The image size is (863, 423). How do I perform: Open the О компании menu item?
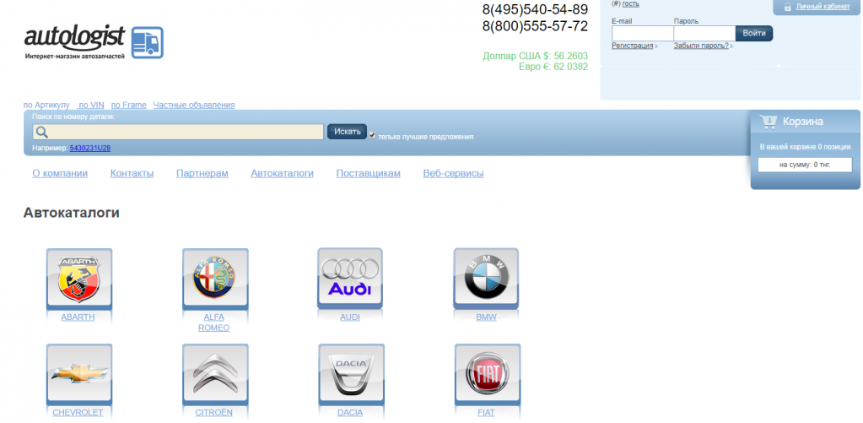pos(60,173)
